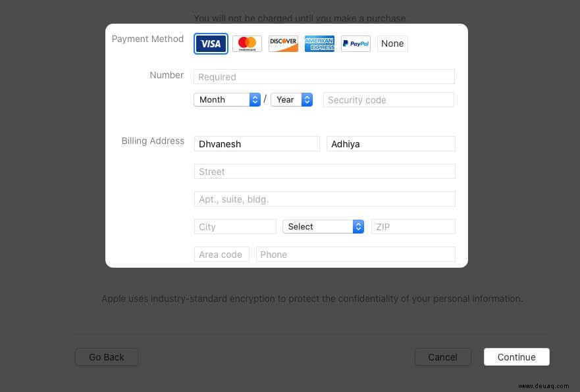The height and width of the screenshot is (392, 580).
Task: Click the Phone number field
Action: pos(356,254)
